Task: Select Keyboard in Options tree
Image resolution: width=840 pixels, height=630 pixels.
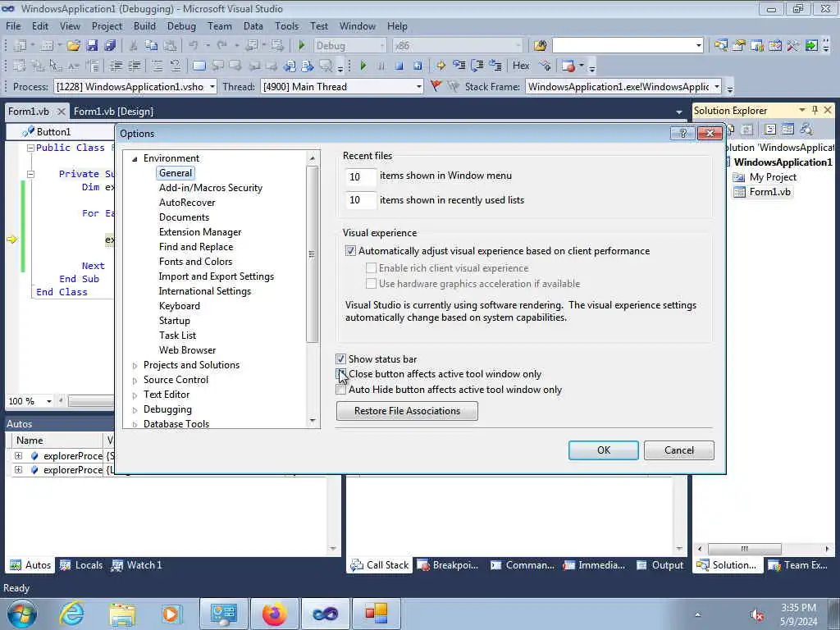Action: pyautogui.click(x=180, y=306)
